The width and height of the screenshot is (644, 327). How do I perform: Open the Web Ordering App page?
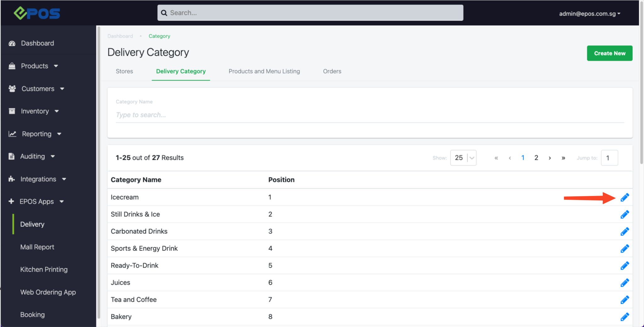[x=48, y=292]
